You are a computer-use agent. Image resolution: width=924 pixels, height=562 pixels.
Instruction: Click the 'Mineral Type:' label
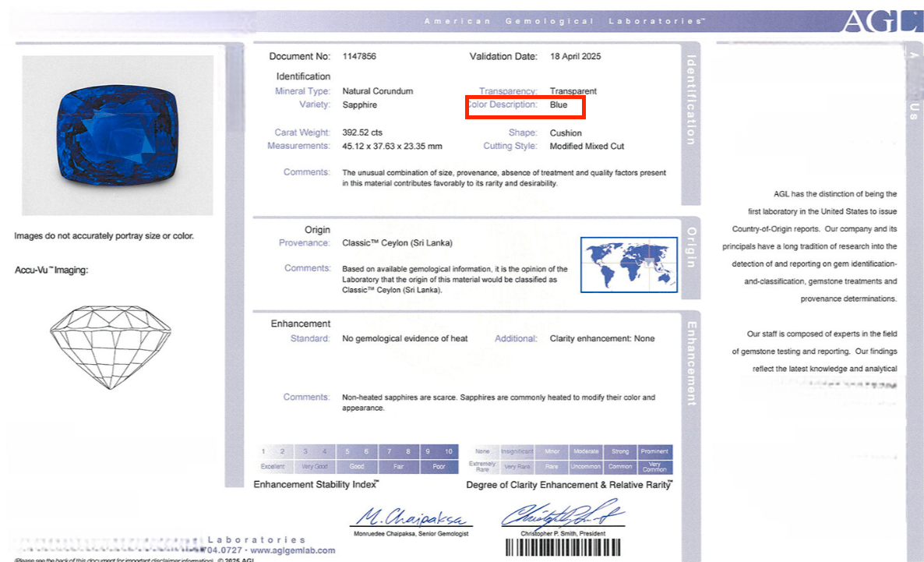click(302, 91)
